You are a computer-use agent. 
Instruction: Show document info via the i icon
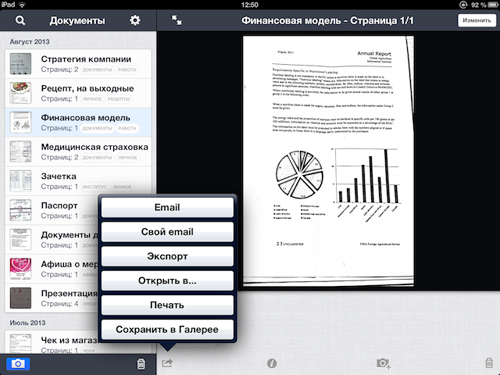272,363
